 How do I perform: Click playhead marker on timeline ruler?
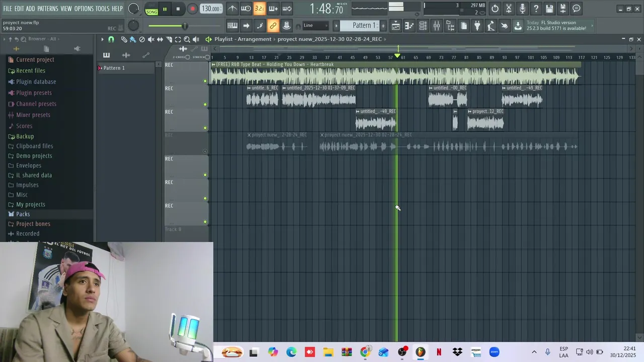pos(397,56)
